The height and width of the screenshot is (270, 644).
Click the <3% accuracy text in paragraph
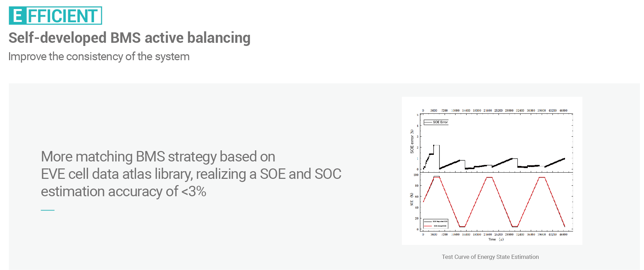click(x=194, y=191)
